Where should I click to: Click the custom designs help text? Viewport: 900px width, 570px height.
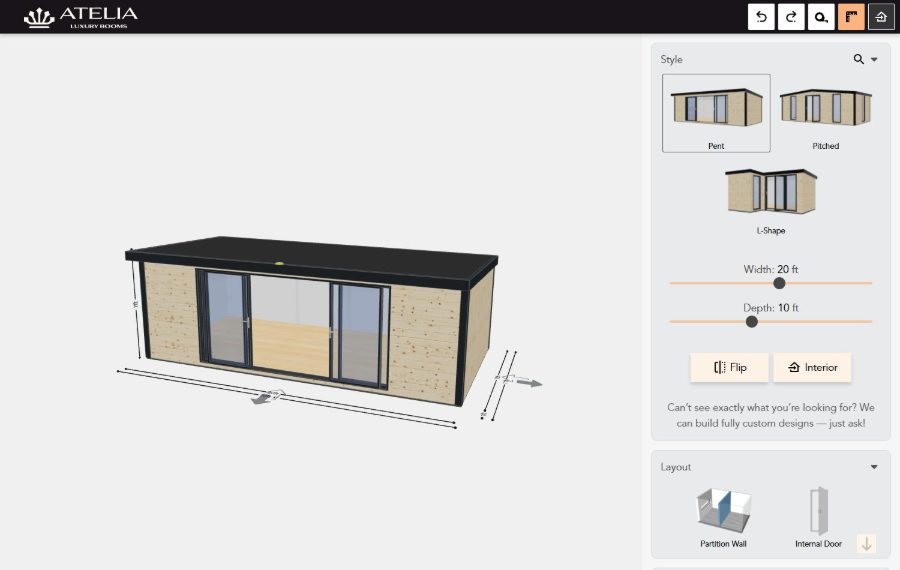coord(770,415)
